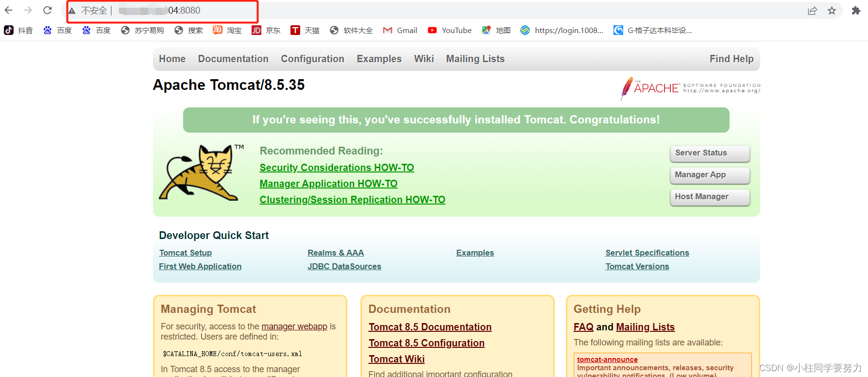The image size is (868, 377).
Task: Click Find Help in the nav bar
Action: coord(732,59)
